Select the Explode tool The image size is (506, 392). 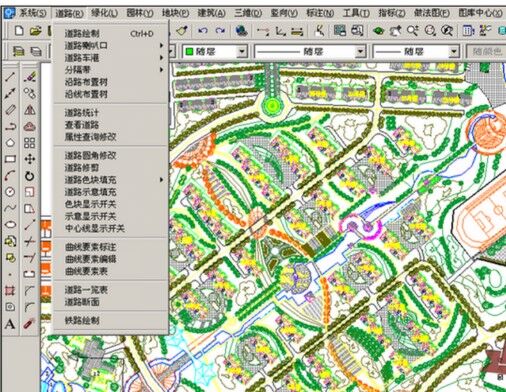click(x=29, y=323)
